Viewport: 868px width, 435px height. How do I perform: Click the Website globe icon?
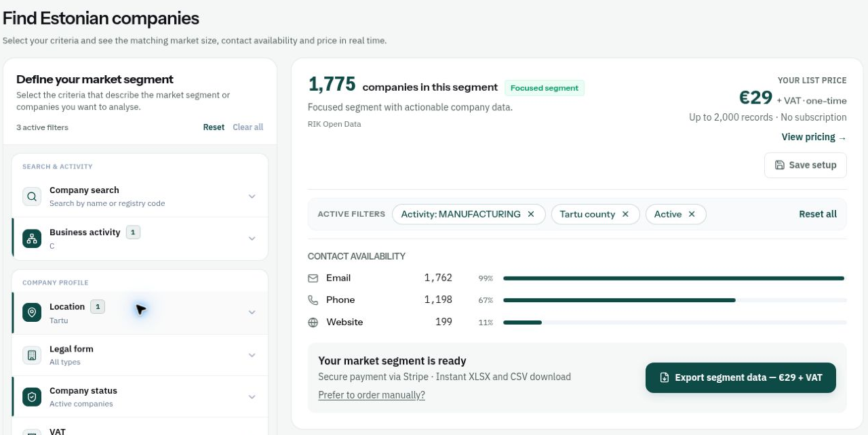pyautogui.click(x=313, y=322)
